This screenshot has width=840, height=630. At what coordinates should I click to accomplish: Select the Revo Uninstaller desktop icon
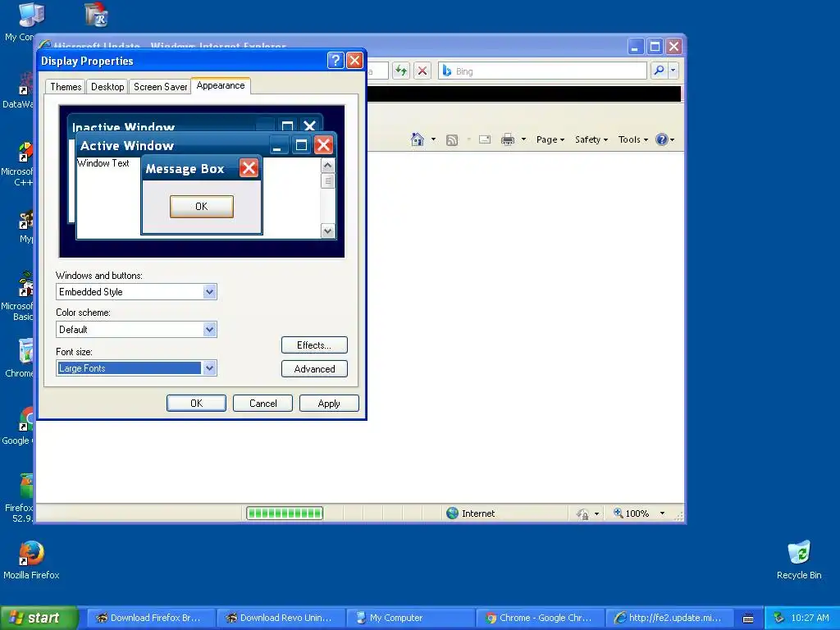97,15
